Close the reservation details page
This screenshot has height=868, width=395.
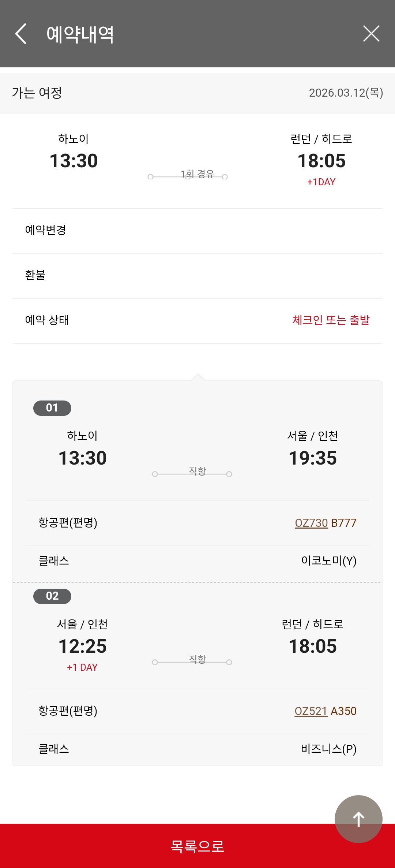[371, 34]
